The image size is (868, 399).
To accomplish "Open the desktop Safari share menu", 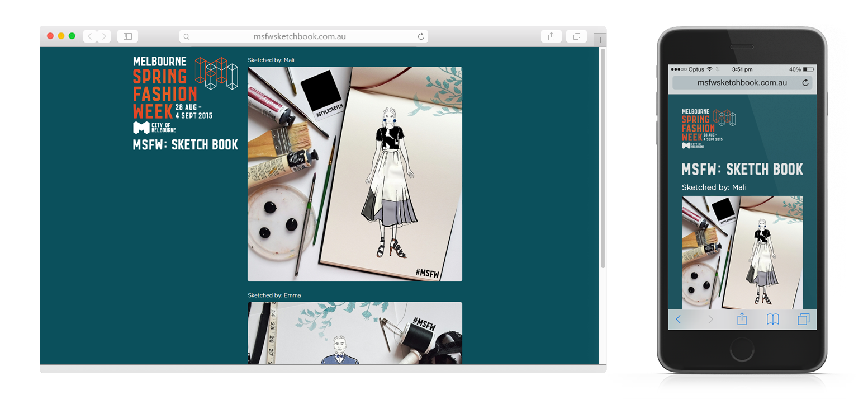I will coord(551,36).
